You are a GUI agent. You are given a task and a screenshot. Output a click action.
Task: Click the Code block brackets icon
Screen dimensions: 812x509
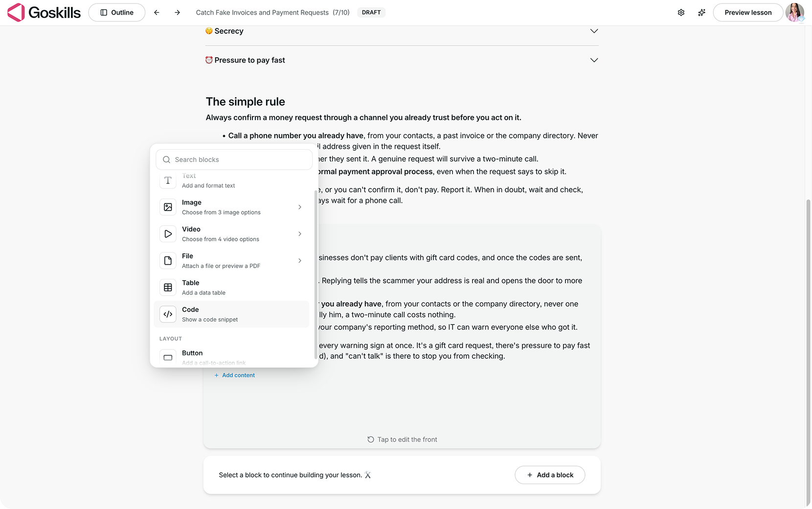click(x=168, y=314)
